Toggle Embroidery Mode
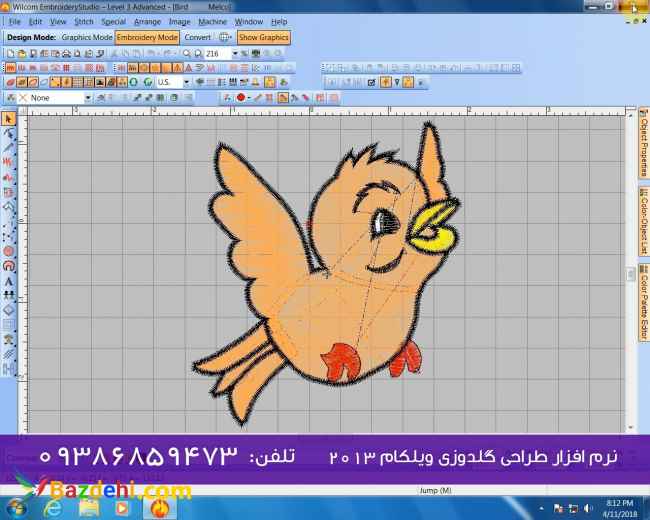The image size is (650, 520). (147, 38)
